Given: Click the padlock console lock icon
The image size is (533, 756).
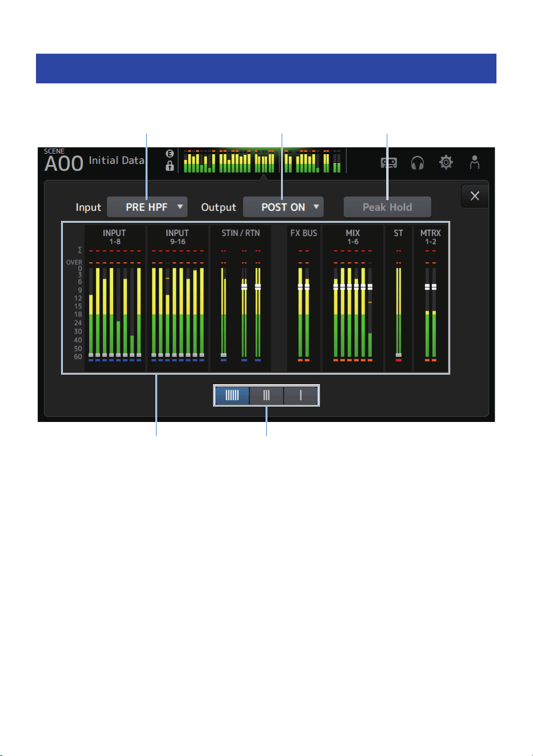Looking at the screenshot, I should tap(170, 166).
